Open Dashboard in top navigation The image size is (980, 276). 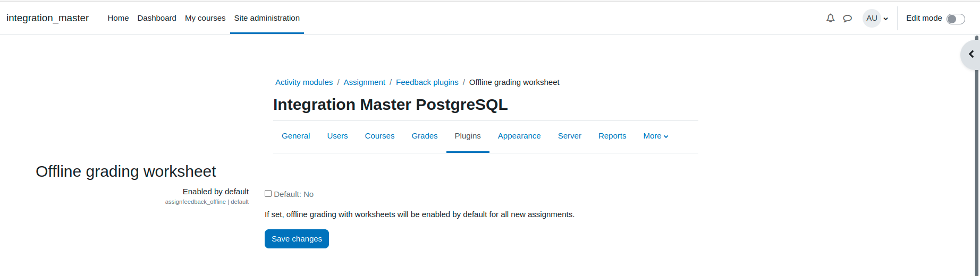tap(157, 18)
